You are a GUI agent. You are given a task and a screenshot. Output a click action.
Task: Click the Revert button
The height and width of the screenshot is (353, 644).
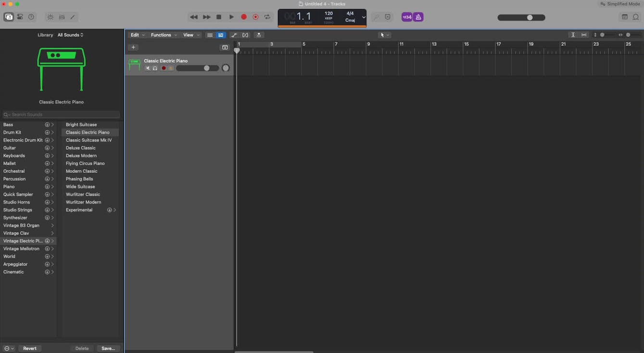[x=30, y=348]
